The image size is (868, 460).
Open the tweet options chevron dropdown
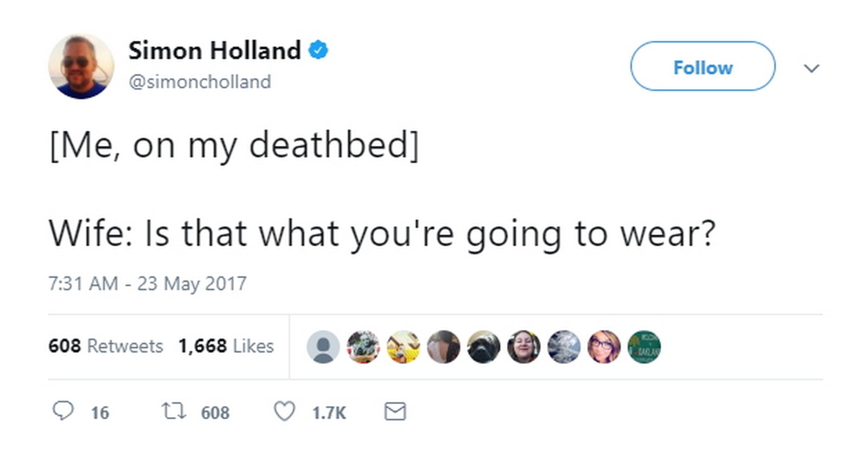811,68
